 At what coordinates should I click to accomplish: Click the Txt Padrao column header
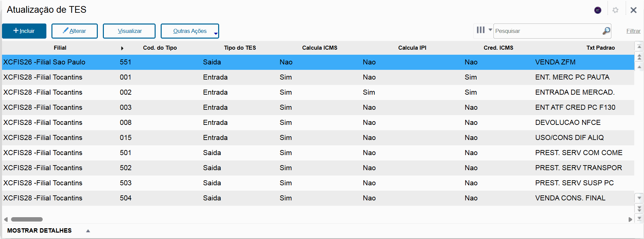click(x=601, y=48)
